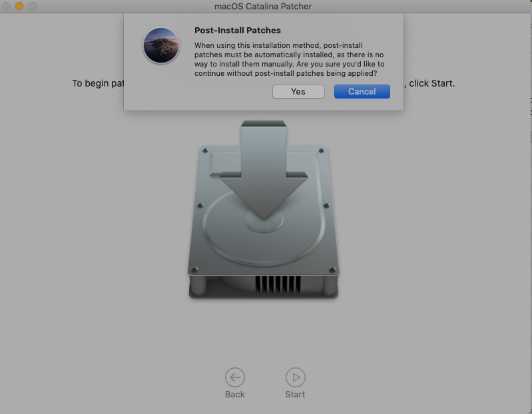Screen dimensions: 532x414
Task: Click the Start play icon
Action: click(x=296, y=377)
